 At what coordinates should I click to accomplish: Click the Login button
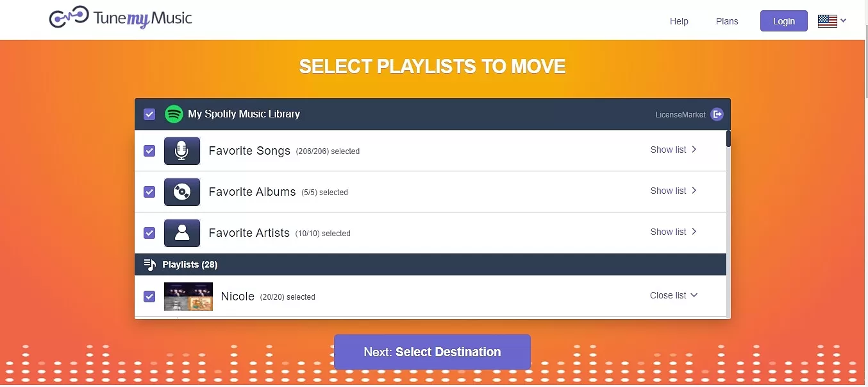point(784,21)
